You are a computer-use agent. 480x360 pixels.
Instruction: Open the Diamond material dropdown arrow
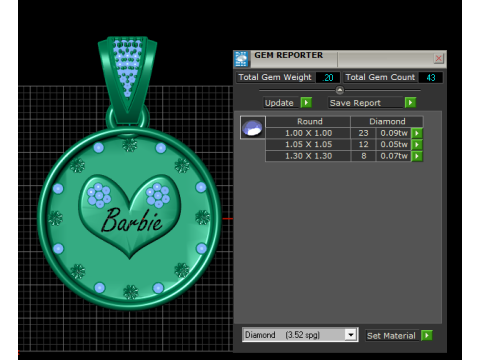(351, 335)
